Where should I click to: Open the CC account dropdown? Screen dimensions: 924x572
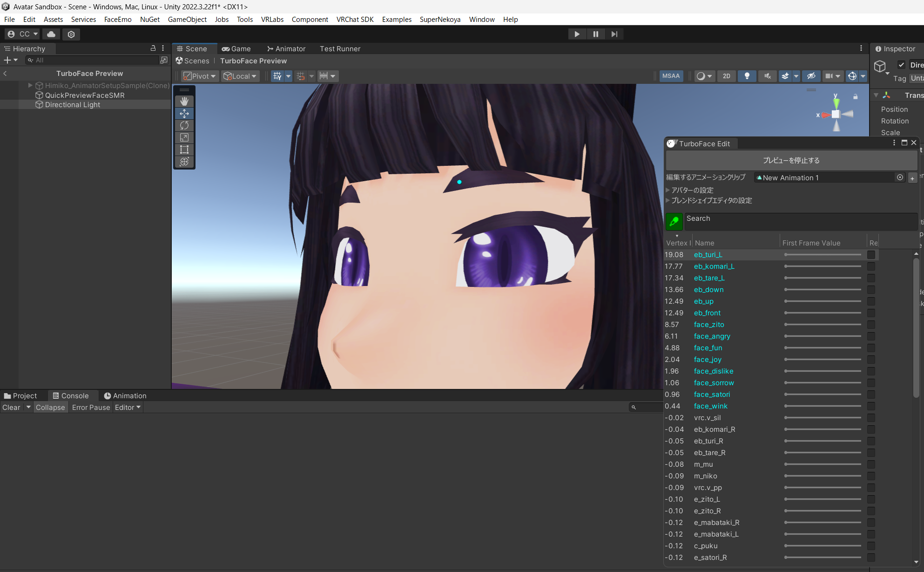[x=23, y=34]
